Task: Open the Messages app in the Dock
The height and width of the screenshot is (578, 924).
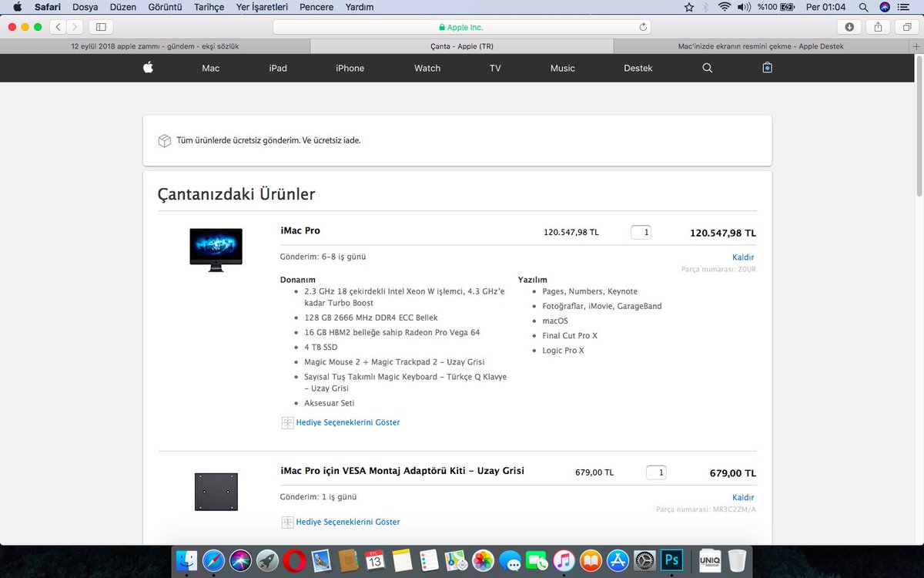Action: tap(510, 560)
